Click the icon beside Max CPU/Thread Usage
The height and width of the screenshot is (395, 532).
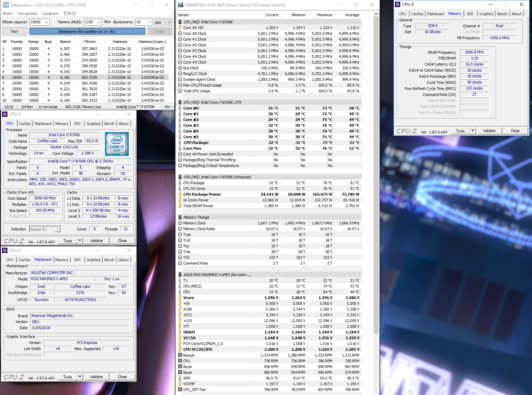(x=180, y=85)
